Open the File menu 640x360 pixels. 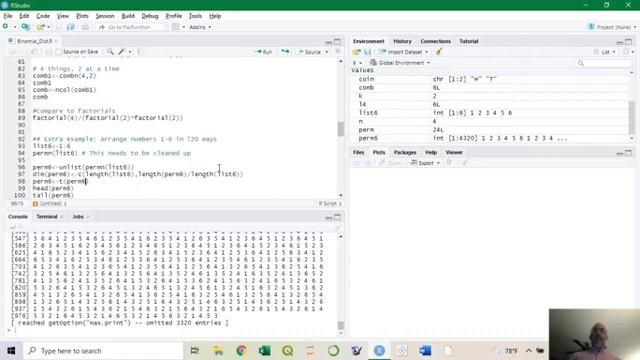click(x=8, y=16)
